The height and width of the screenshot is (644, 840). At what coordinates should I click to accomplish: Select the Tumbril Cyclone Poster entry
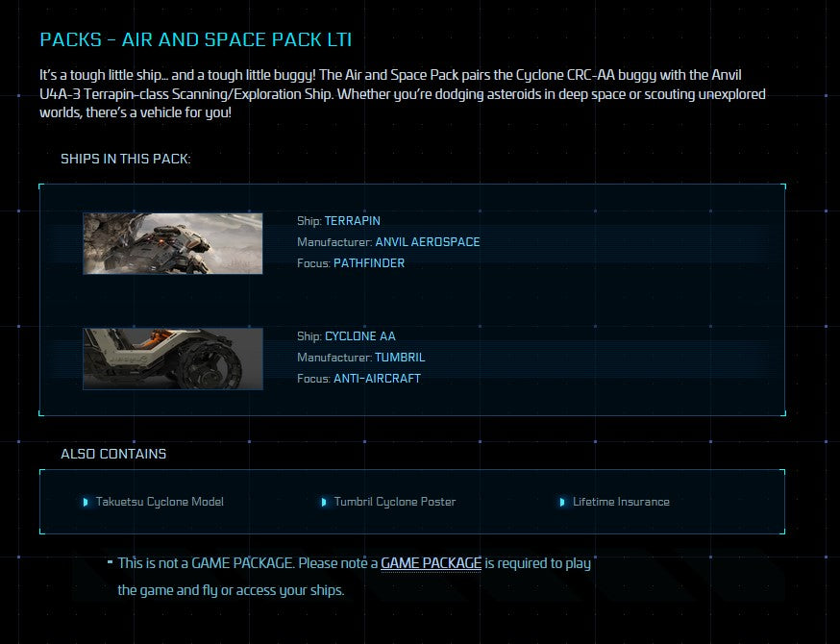[395, 501]
